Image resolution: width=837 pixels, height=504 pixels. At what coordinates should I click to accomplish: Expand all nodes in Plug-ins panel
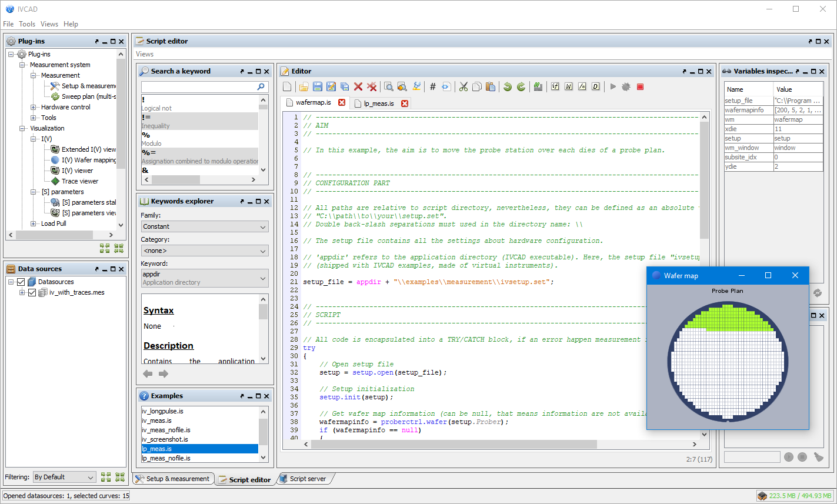click(x=105, y=248)
